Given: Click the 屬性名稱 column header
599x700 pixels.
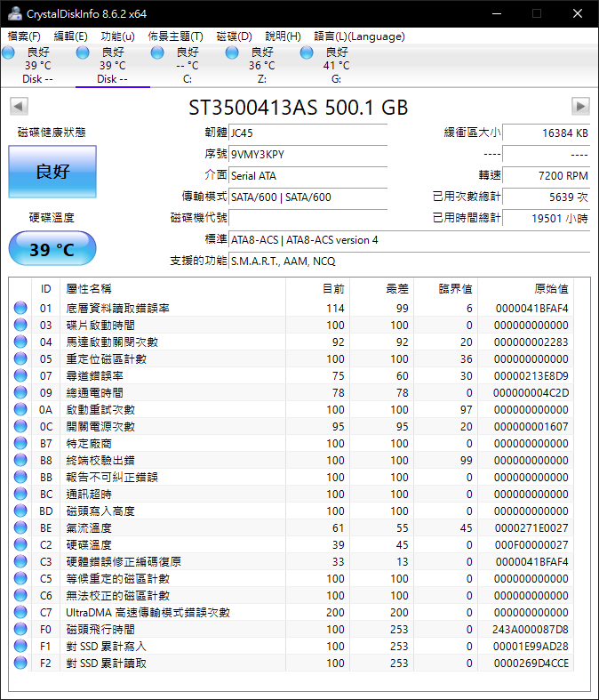Looking at the screenshot, I should [172, 289].
